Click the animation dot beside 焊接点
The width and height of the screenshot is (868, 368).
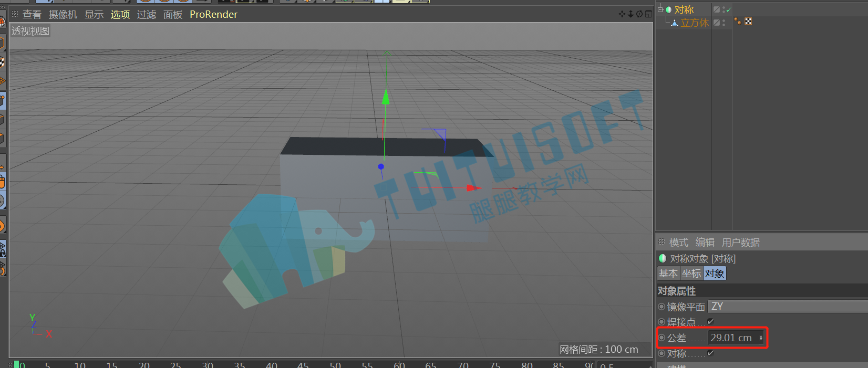pos(662,322)
